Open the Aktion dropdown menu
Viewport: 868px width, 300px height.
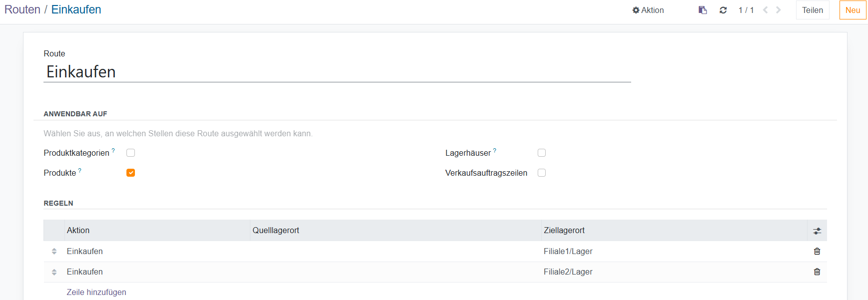click(x=648, y=10)
